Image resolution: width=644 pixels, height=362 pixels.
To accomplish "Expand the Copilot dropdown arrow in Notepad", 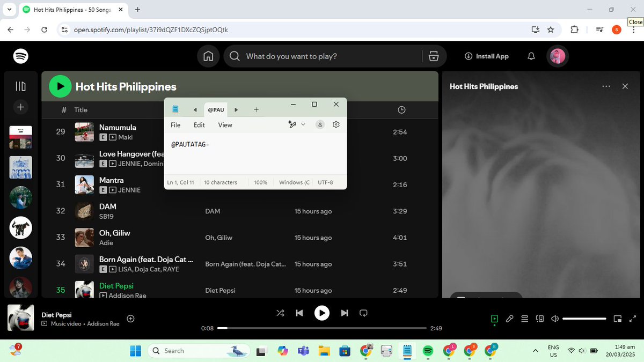I will [x=303, y=124].
